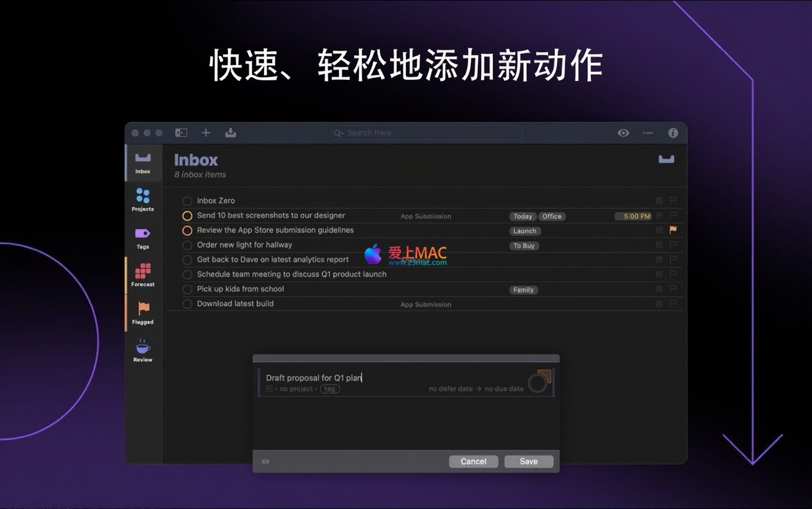The width and height of the screenshot is (812, 509).
Task: Click the Clean Up tray toolbar icon
Action: coord(231,132)
